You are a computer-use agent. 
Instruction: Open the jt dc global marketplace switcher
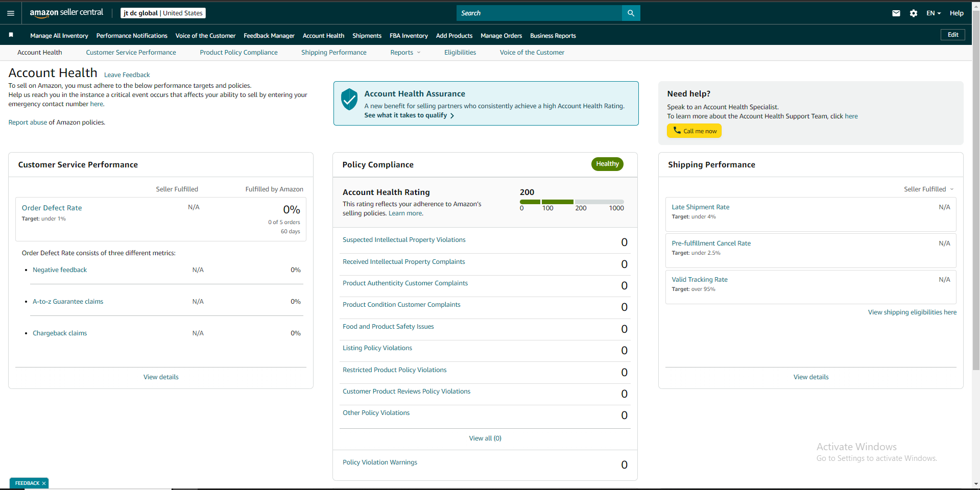163,13
